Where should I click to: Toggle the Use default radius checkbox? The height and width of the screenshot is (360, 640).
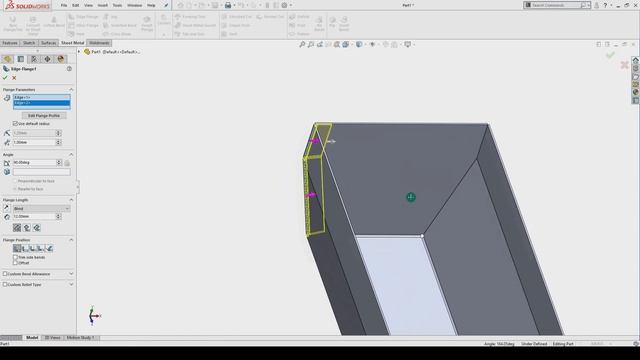tap(16, 123)
